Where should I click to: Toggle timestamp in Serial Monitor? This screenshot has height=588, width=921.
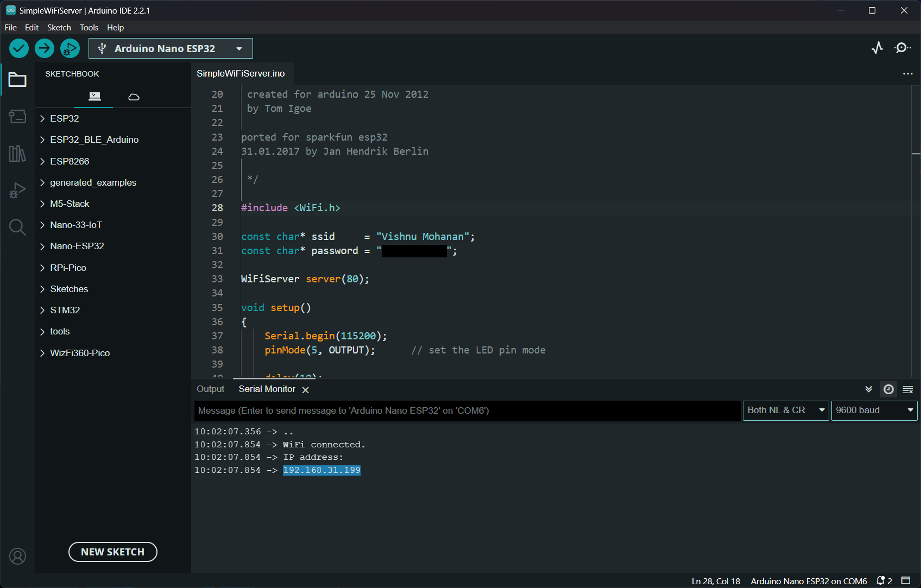pyautogui.click(x=888, y=389)
